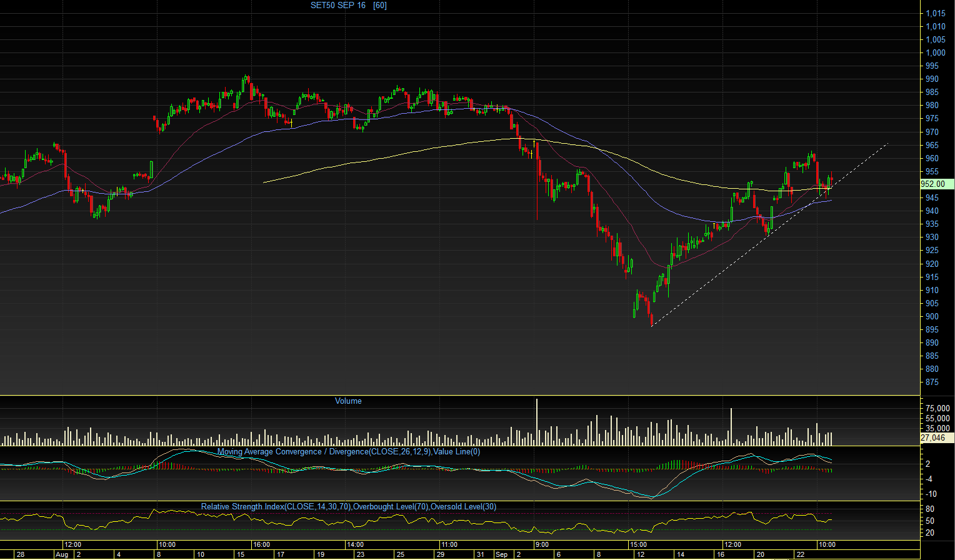This screenshot has height=560, width=955.
Task: Click the 1,000 price axis label
Action: pos(936,53)
